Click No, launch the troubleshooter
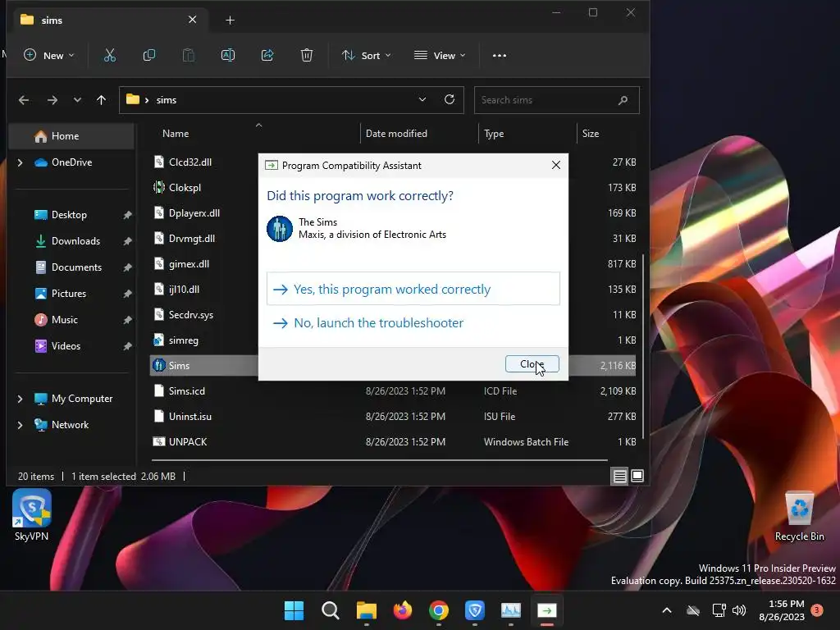The height and width of the screenshot is (630, 840). (413, 323)
